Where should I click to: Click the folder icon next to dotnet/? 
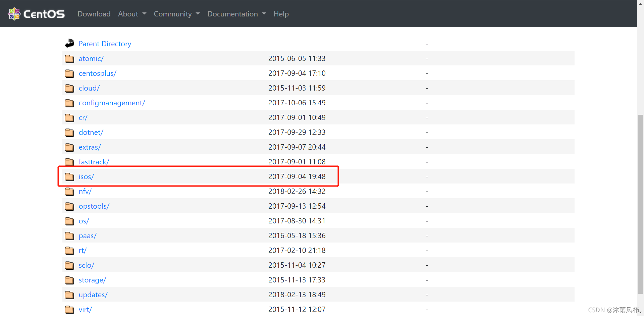(69, 133)
